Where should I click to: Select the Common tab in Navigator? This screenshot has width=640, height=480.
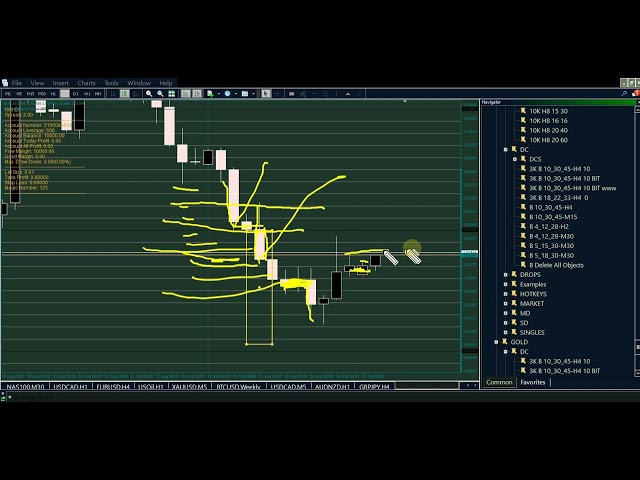499,382
